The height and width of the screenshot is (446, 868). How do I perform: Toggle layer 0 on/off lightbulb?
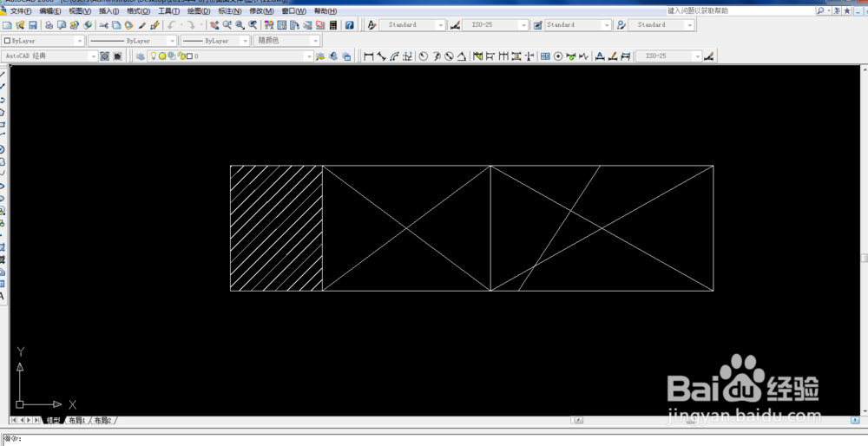[155, 56]
